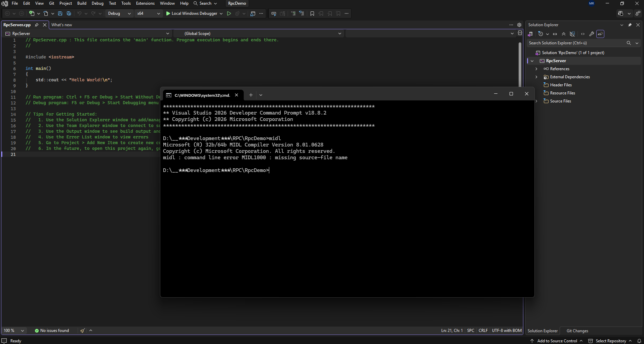This screenshot has width=644, height=344.
Task: Open the Debug menu
Action: [97, 3]
